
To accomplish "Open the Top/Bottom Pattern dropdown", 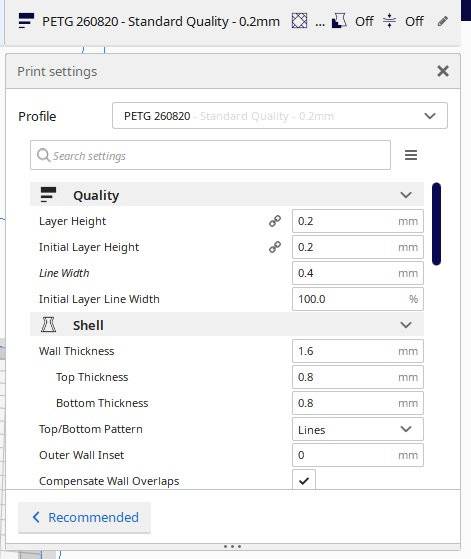I will 358,429.
